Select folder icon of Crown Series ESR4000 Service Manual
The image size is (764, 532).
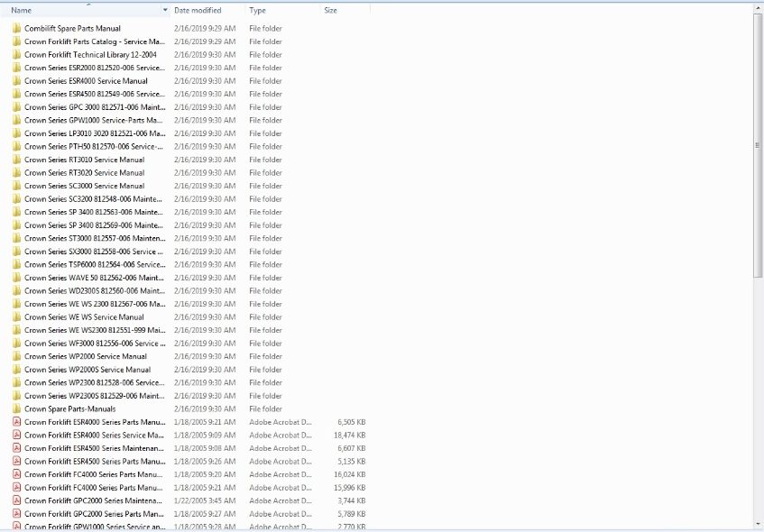[x=16, y=81]
